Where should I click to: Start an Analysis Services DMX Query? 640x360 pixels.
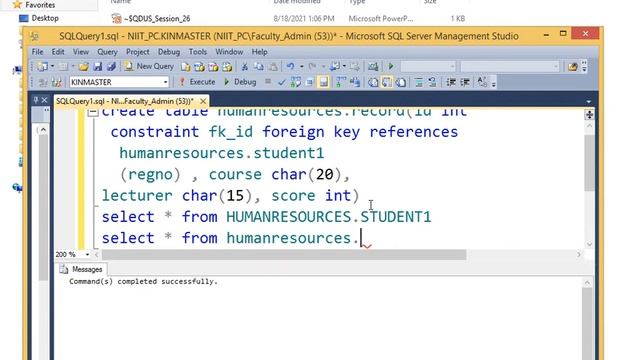click(213, 67)
